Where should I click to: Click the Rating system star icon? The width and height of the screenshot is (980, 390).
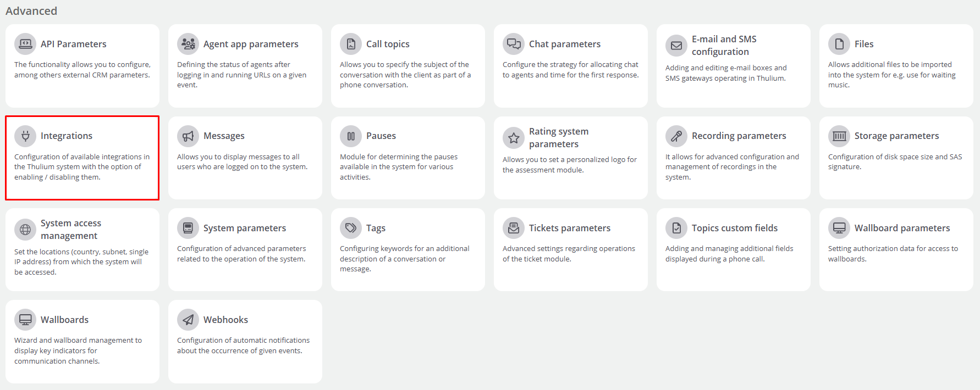[x=514, y=138]
